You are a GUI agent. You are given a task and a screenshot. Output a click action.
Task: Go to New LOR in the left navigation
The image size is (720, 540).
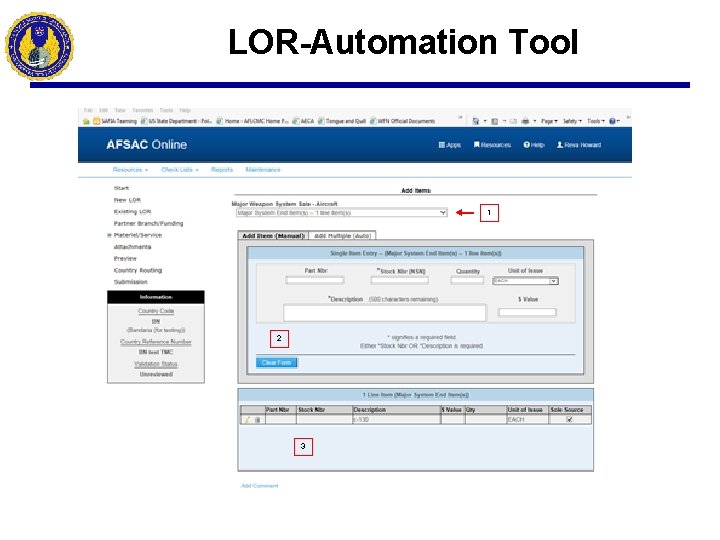tap(127, 200)
